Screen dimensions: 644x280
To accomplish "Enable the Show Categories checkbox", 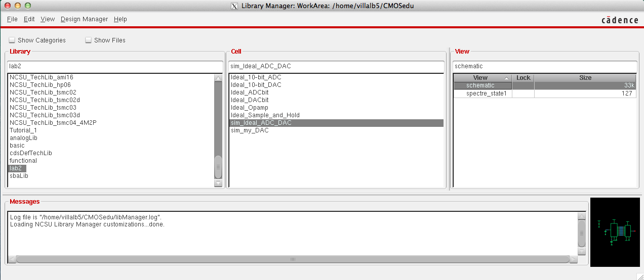I will [x=12, y=40].
